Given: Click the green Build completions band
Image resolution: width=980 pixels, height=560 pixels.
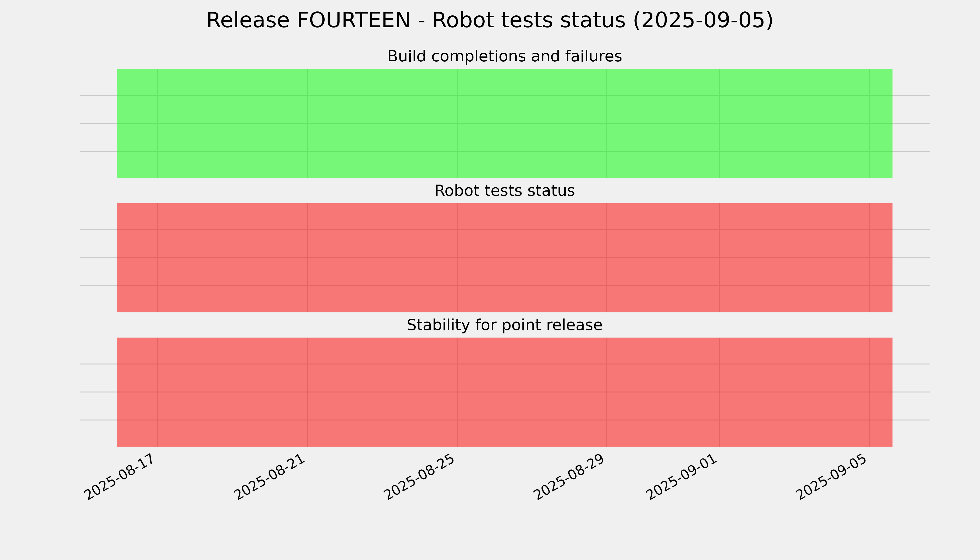Looking at the screenshot, I should [504, 123].
